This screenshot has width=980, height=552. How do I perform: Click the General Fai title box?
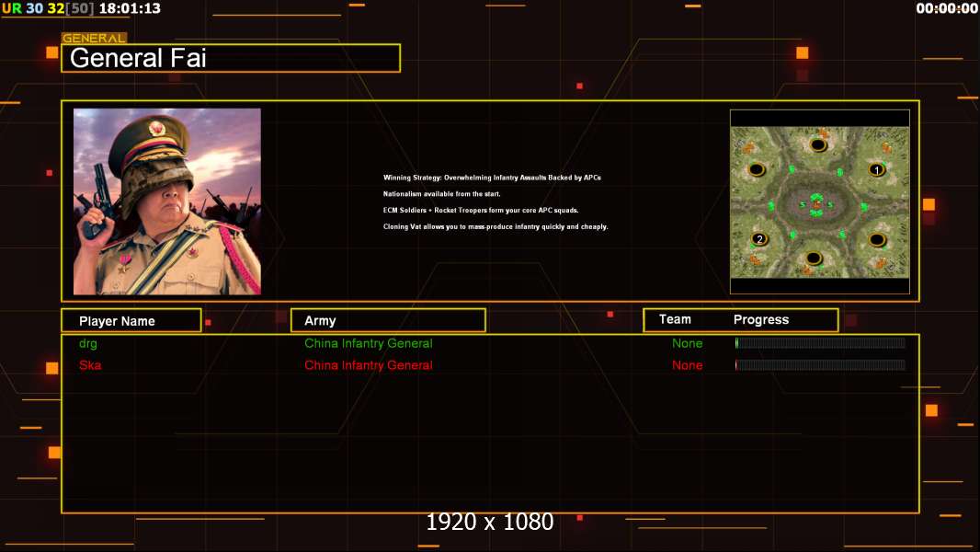tap(231, 58)
